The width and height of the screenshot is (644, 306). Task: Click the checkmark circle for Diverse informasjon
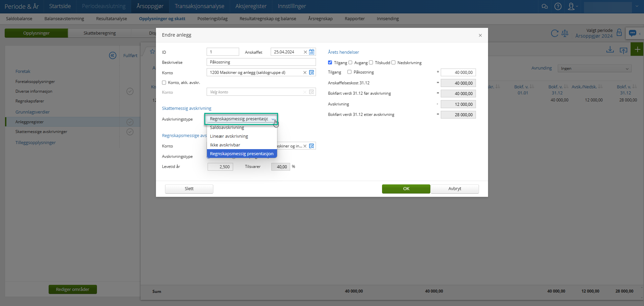(130, 91)
